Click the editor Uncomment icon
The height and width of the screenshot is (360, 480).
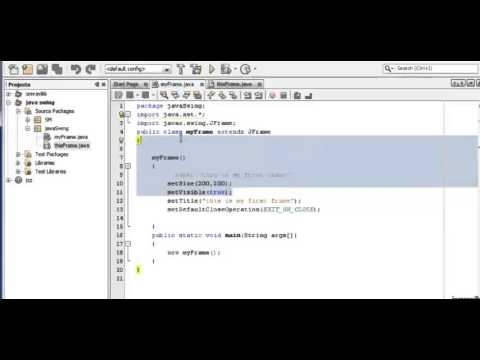(308, 95)
